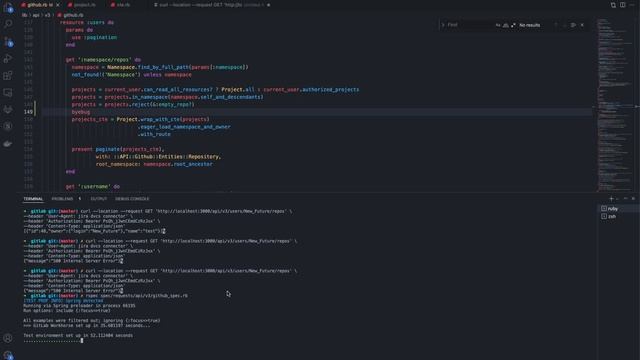Open the Source Control view
Screen dimensions: 640x360
(8, 42)
